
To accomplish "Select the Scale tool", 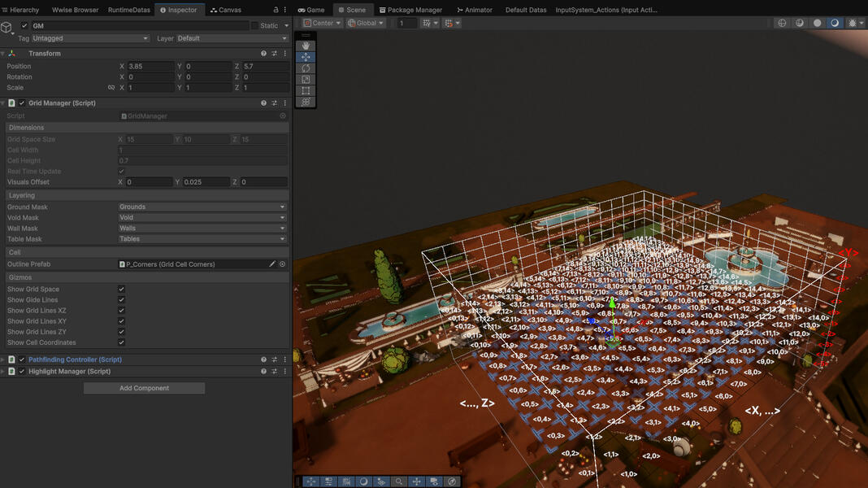I will point(306,80).
